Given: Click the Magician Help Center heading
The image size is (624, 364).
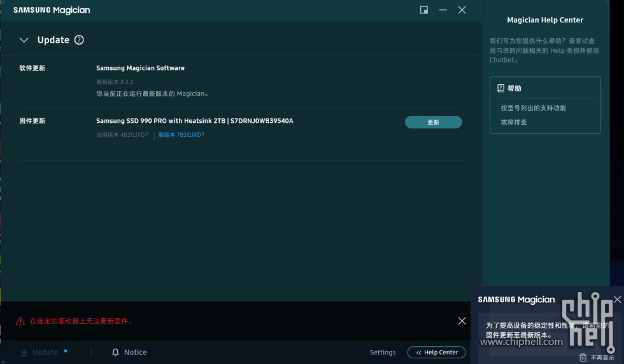Looking at the screenshot, I should click(545, 20).
